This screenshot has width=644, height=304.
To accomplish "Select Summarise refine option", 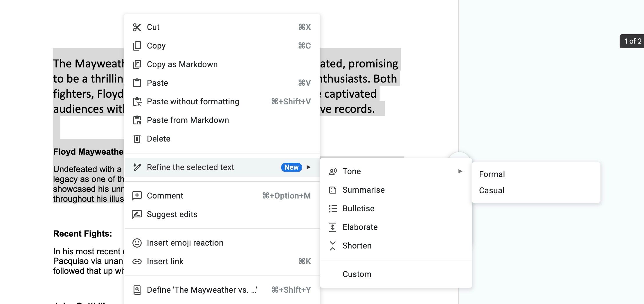I will pos(396,190).
